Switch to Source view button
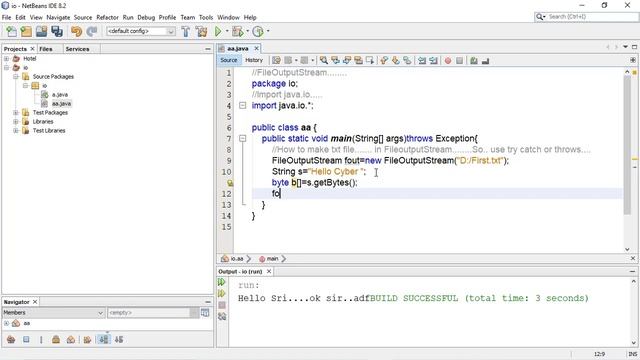Screen dimensions: 640x360 pos(229,60)
